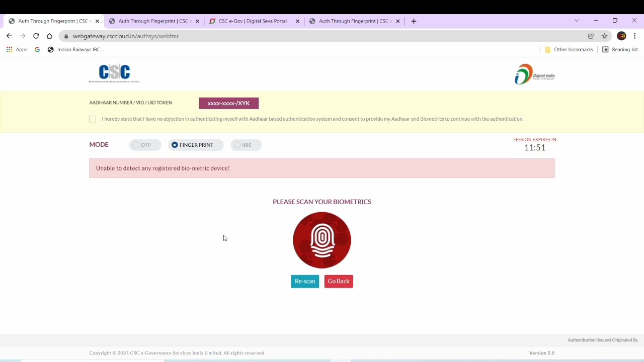This screenshot has width=644, height=362.
Task: Open Indian Railways IRC bookmark
Action: 75,50
